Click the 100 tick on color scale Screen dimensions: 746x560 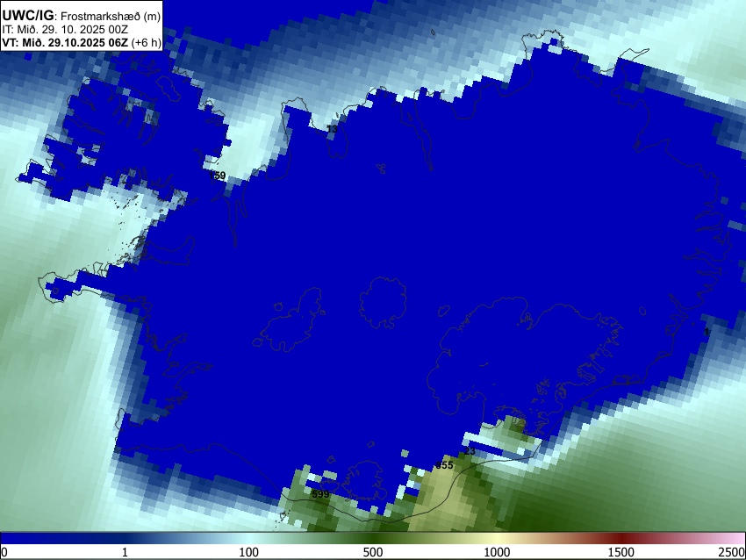[x=249, y=552]
